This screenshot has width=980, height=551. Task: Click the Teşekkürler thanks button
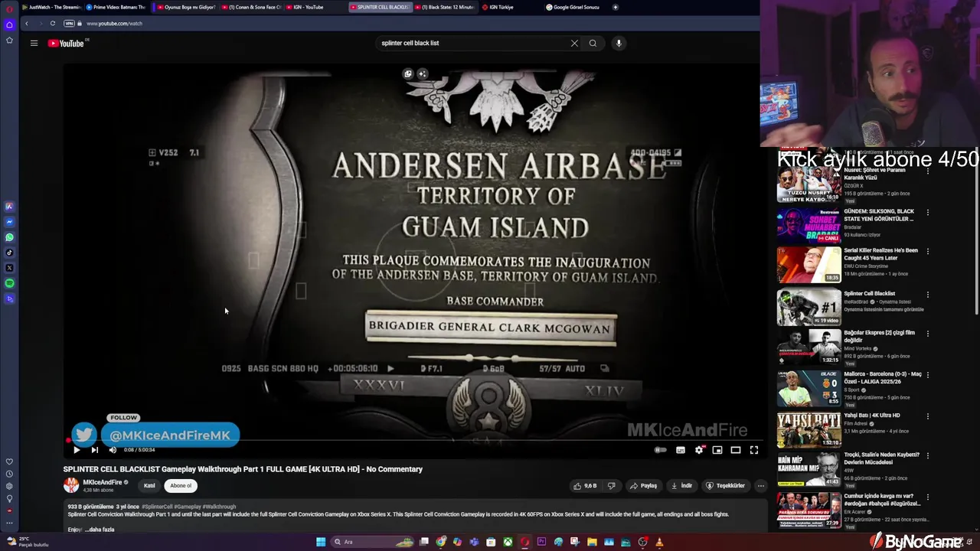coord(725,485)
